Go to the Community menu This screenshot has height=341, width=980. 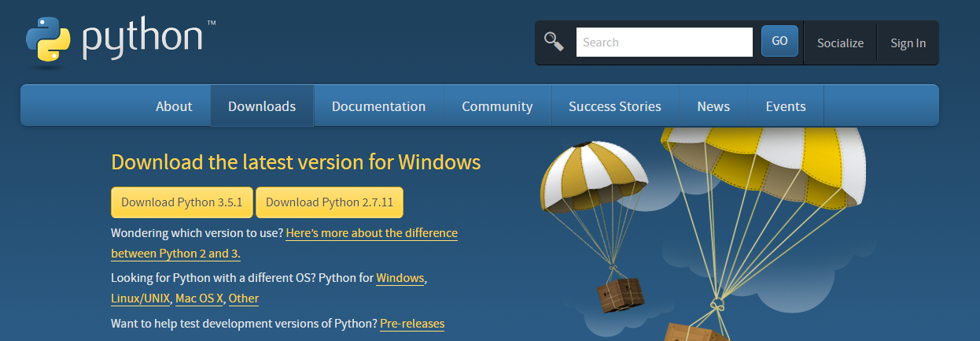(x=497, y=106)
